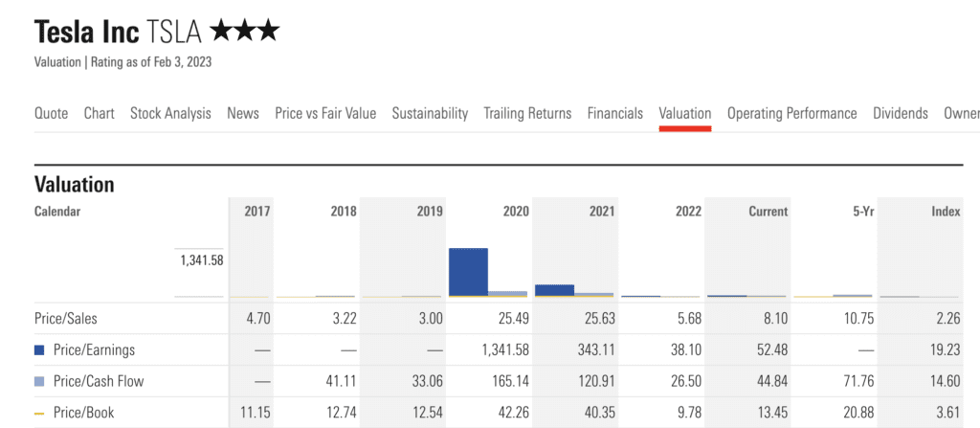Click the Rating as of Feb 3, 2023 text
Viewport: 980px width, 428px height.
(151, 62)
